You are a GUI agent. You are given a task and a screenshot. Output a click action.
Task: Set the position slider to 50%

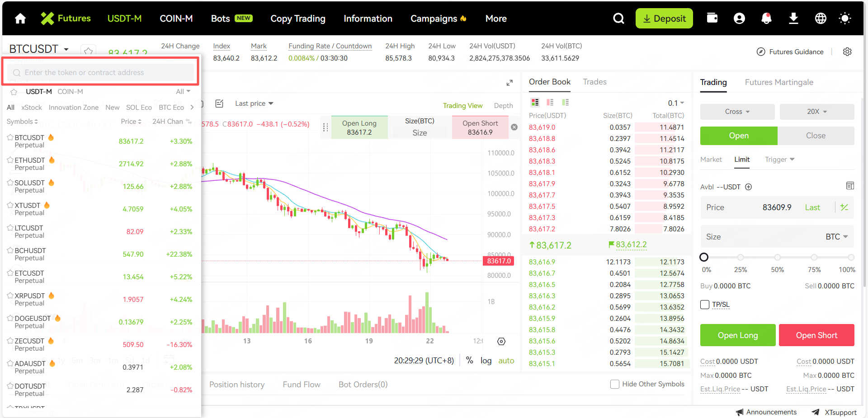[x=777, y=258]
